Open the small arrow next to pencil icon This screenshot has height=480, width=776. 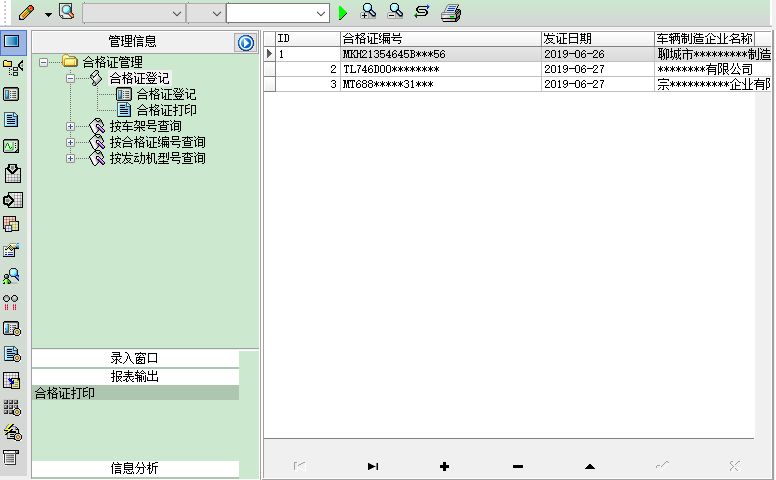[x=48, y=14]
